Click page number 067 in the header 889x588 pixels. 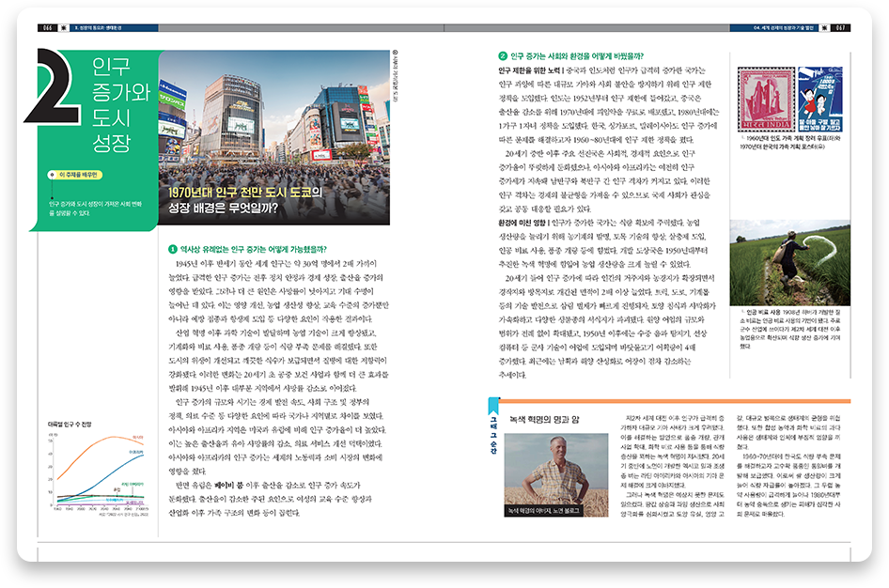[840, 28]
